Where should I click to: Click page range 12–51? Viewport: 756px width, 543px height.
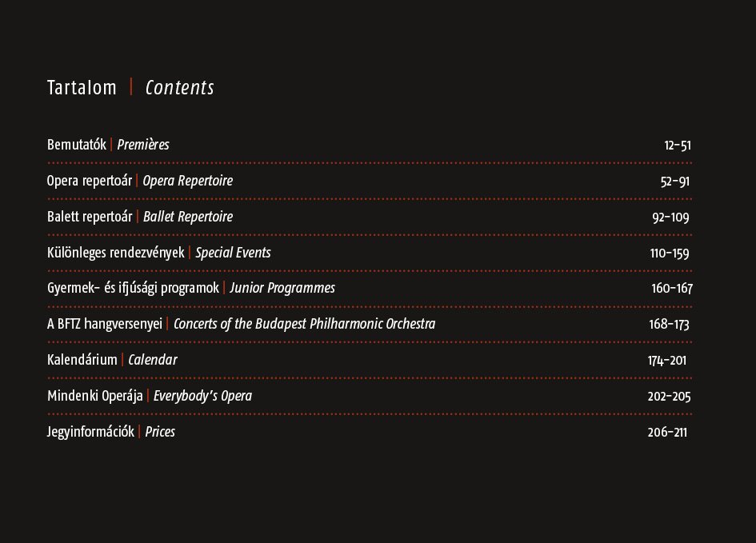678,145
